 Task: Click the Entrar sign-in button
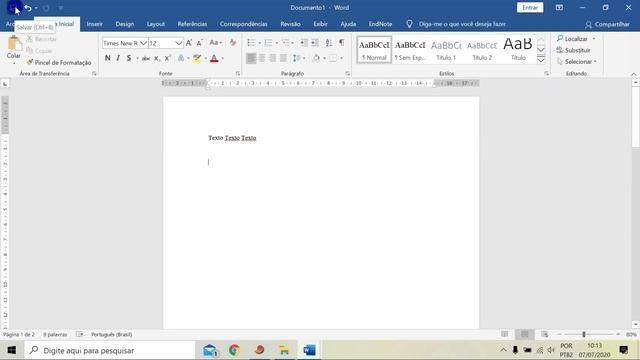[x=530, y=8]
